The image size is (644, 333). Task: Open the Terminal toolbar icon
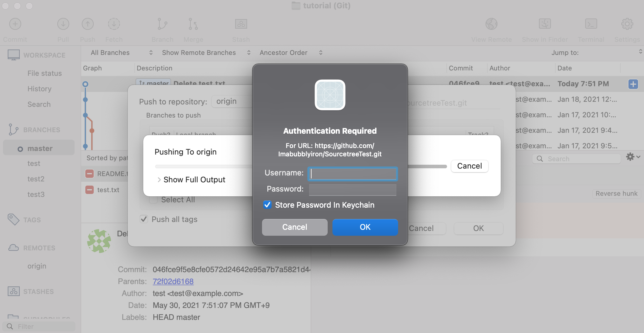pos(591,24)
